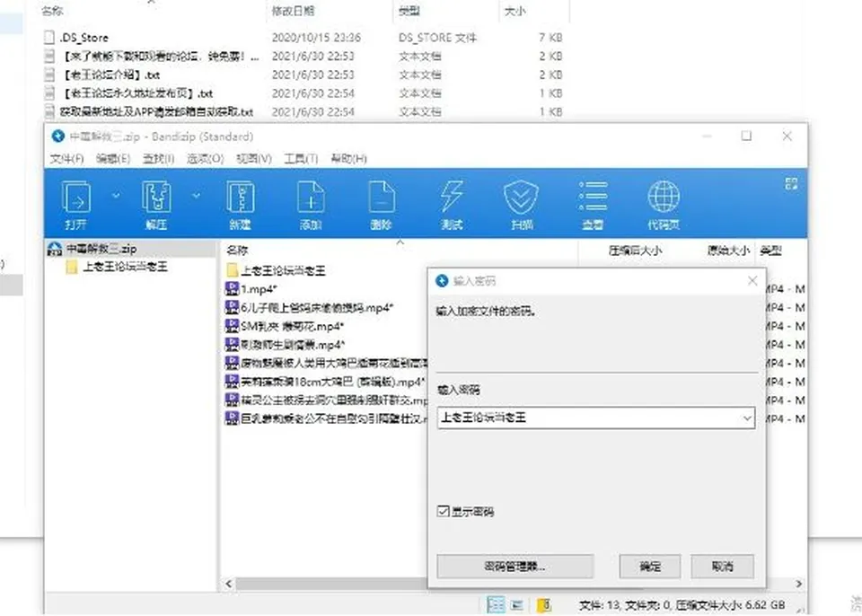Toggle the show password checkbox

tap(443, 512)
